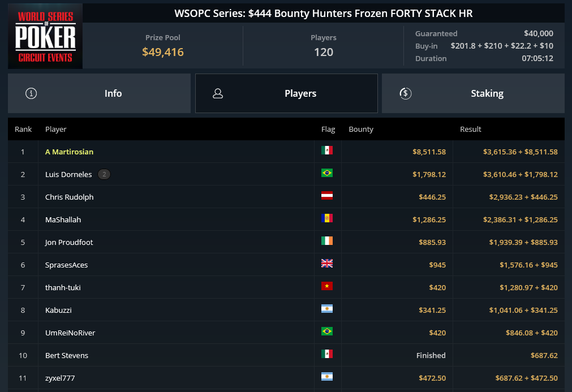Select the Players tab

pos(286,93)
